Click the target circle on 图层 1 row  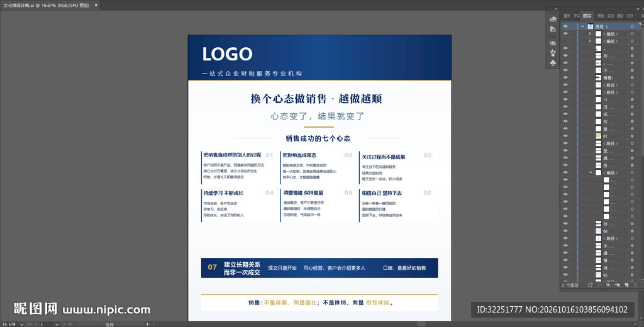[632, 26]
